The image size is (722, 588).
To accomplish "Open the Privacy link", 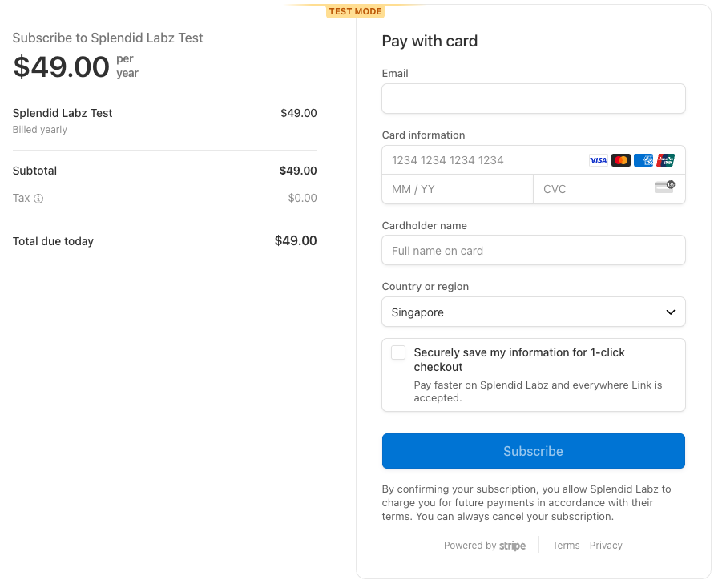I will pos(606,546).
